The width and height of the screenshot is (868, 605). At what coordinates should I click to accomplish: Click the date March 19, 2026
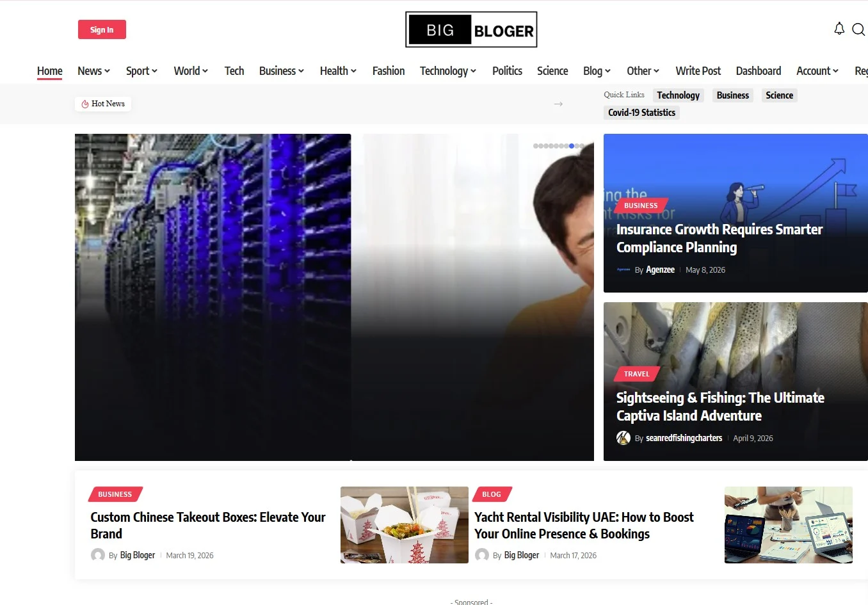click(x=189, y=556)
